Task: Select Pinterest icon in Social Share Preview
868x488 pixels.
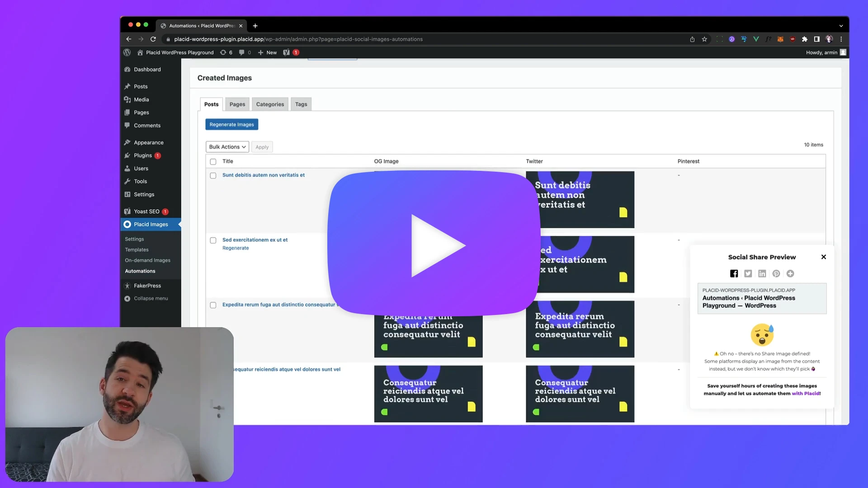Action: point(776,273)
